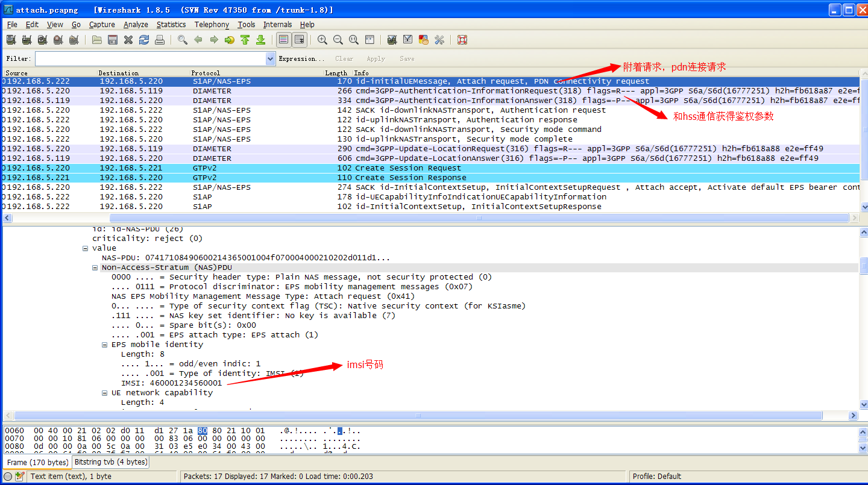This screenshot has width=868, height=485.
Task: Save the capture file icon
Action: pyautogui.click(x=113, y=40)
